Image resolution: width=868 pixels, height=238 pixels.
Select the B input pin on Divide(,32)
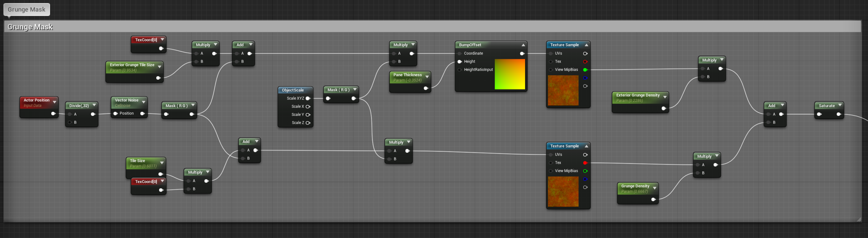[70, 122]
